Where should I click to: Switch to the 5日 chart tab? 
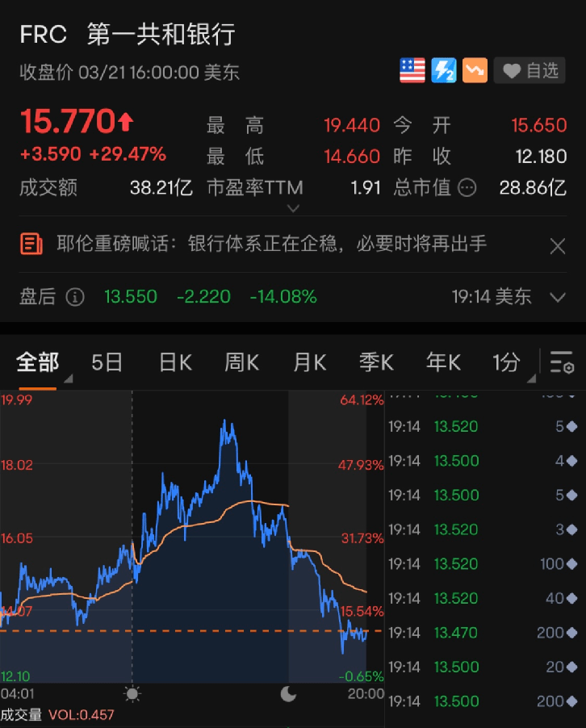coord(107,363)
